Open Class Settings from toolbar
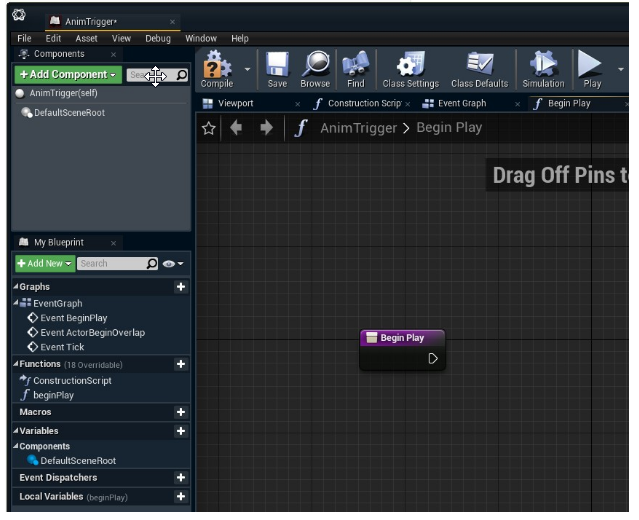This screenshot has height=520, width=639. (x=410, y=69)
